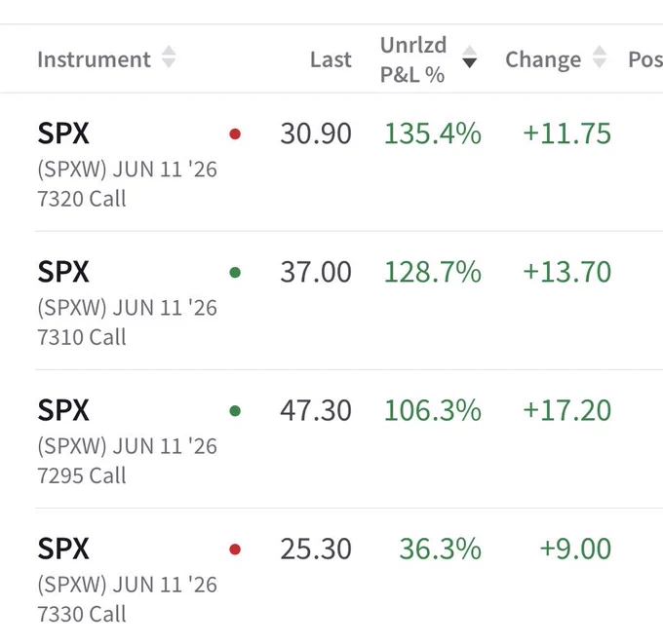
Task: Click the 128.7% unrealized P&L value
Action: coord(433,272)
